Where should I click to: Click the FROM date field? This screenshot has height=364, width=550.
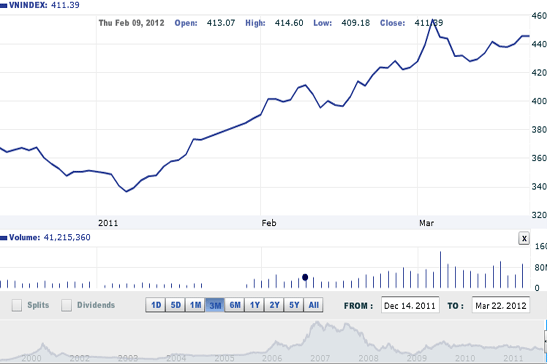[x=410, y=305]
